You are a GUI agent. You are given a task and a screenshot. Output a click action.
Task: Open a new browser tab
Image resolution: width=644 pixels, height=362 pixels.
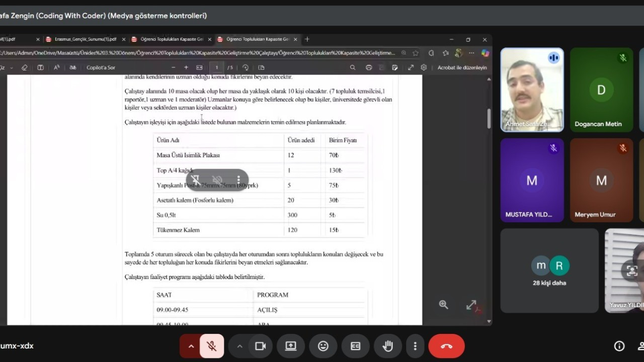point(307,39)
